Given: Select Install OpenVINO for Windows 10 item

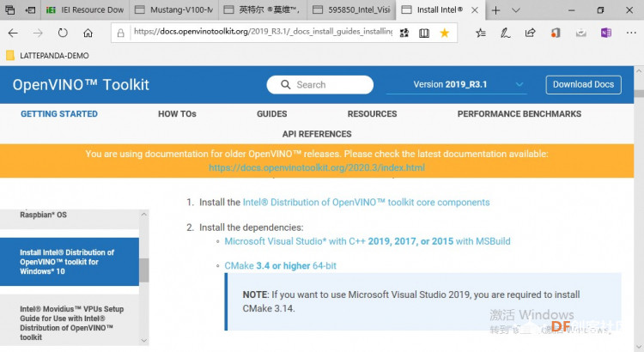Looking at the screenshot, I should [x=70, y=262].
